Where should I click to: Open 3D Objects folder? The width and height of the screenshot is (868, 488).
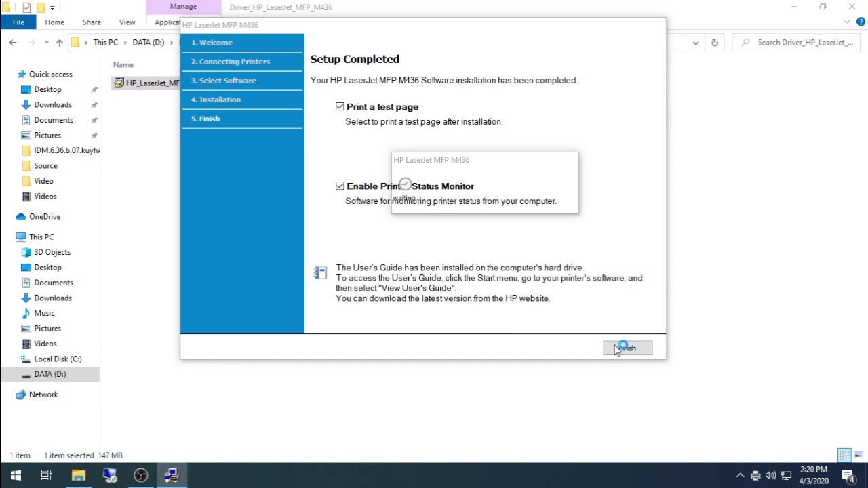pos(52,252)
